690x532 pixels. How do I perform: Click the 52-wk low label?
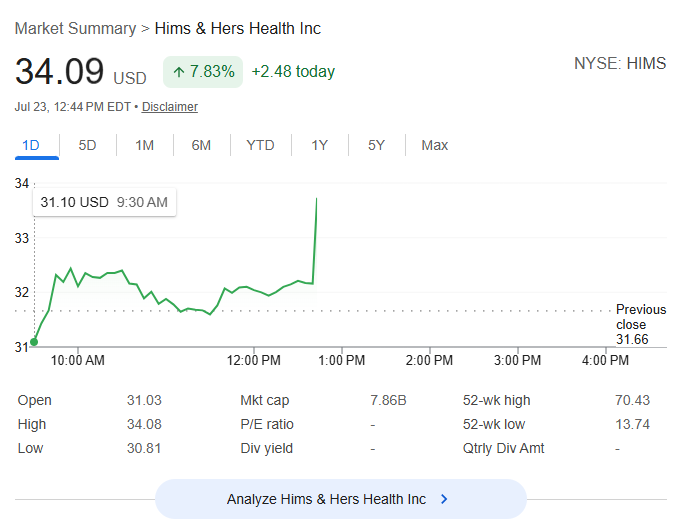(494, 424)
